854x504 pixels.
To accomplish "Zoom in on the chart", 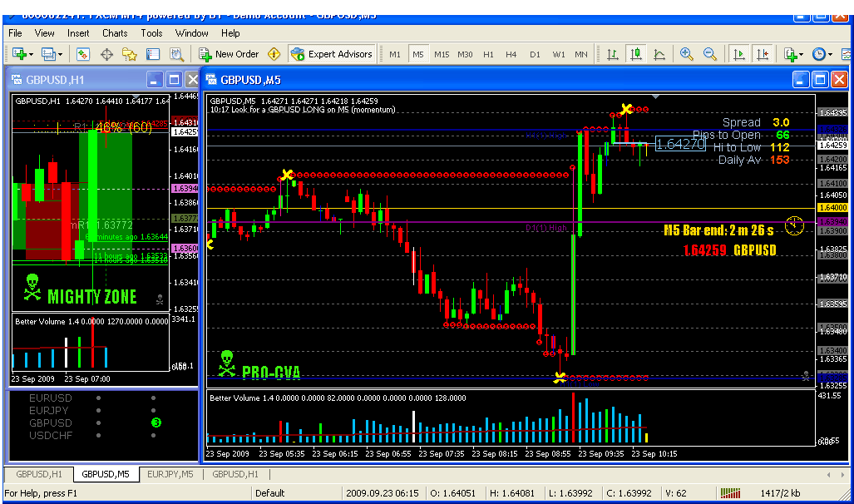I will click(x=686, y=54).
